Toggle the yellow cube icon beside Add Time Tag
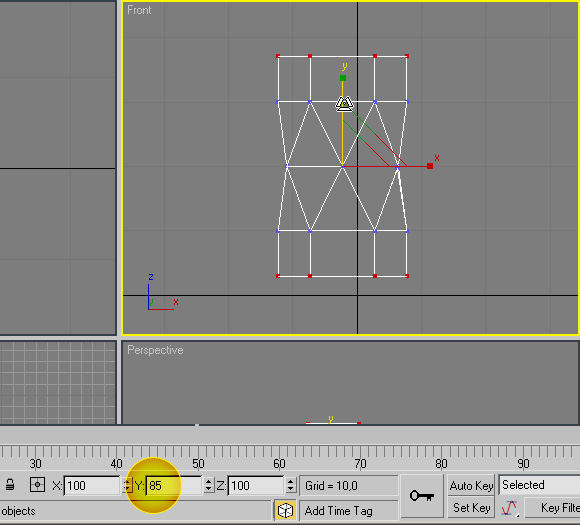The height and width of the screenshot is (525, 580). pos(285,511)
